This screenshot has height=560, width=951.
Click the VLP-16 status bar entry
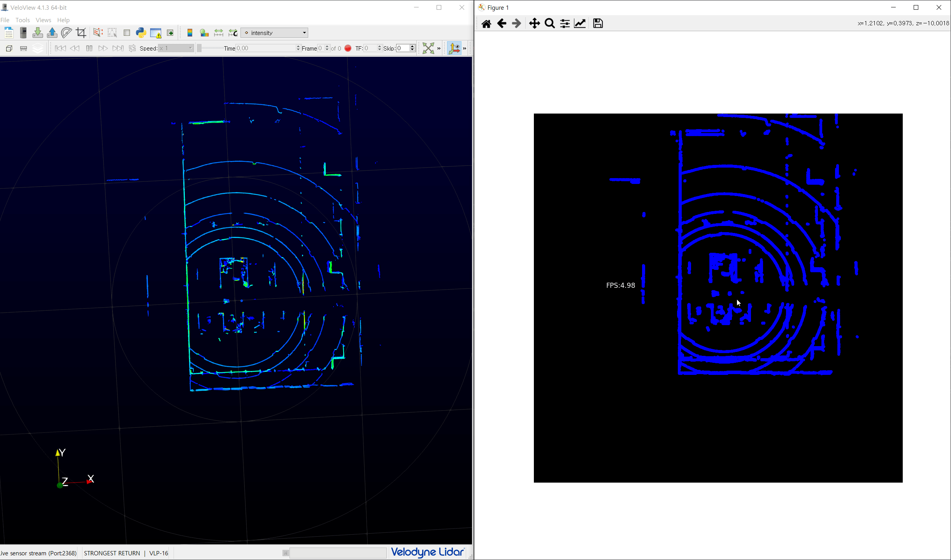(159, 553)
